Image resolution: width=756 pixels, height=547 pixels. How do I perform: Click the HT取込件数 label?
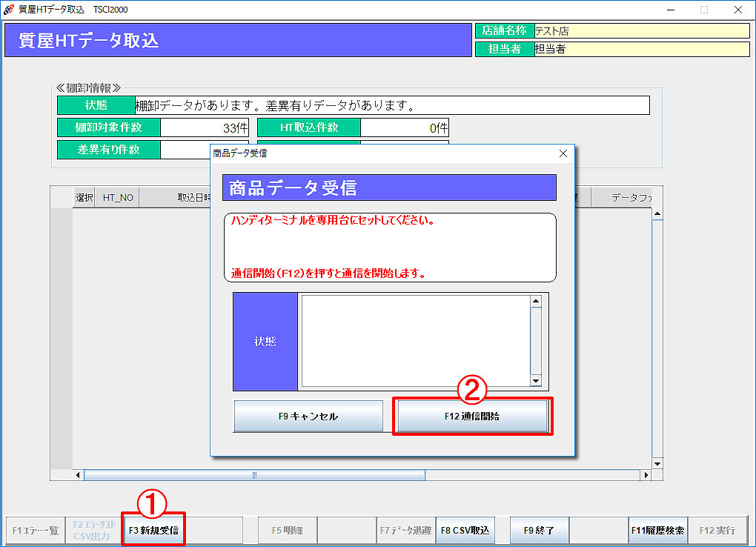tap(309, 127)
